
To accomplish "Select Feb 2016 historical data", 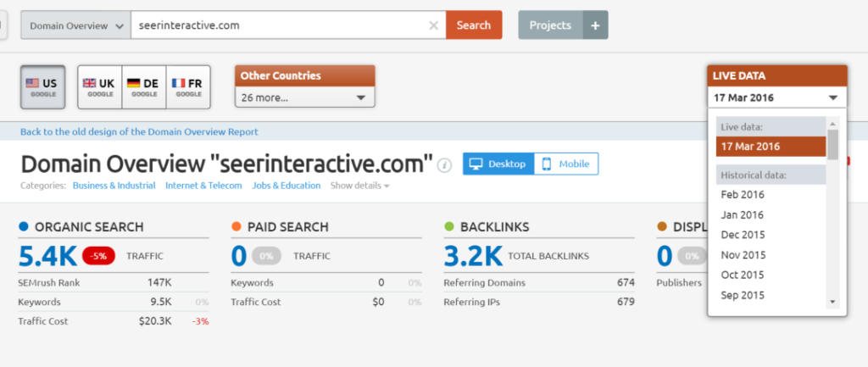I will [742, 194].
